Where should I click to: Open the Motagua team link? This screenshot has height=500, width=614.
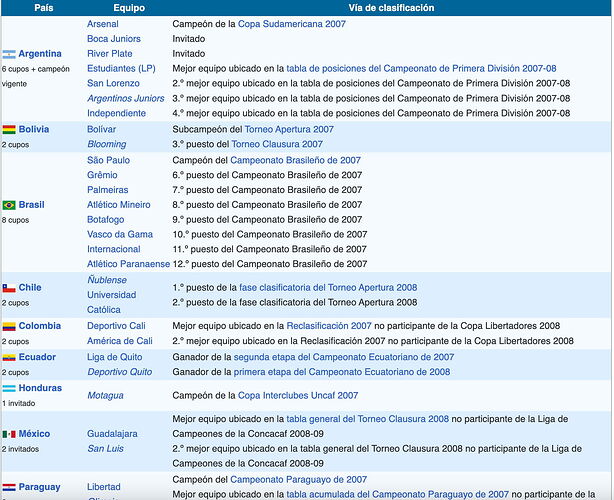coord(105,395)
